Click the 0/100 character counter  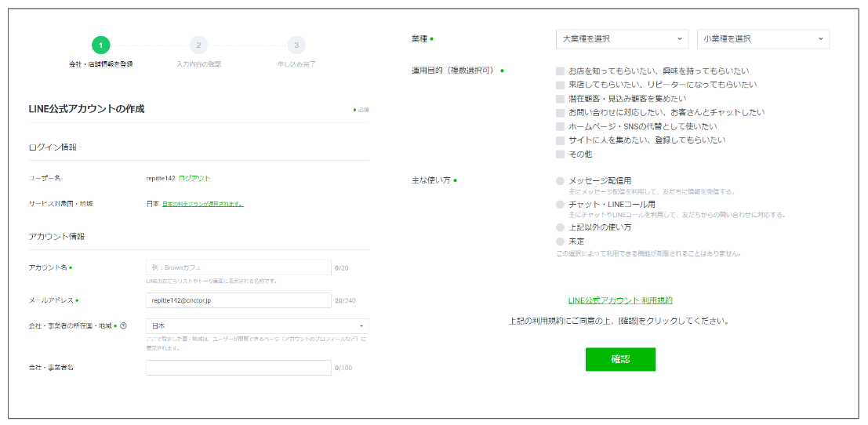point(343,368)
